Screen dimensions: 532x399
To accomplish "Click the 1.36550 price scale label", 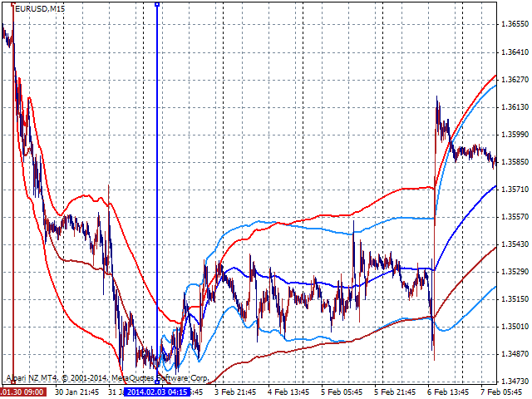I will (x=515, y=26).
